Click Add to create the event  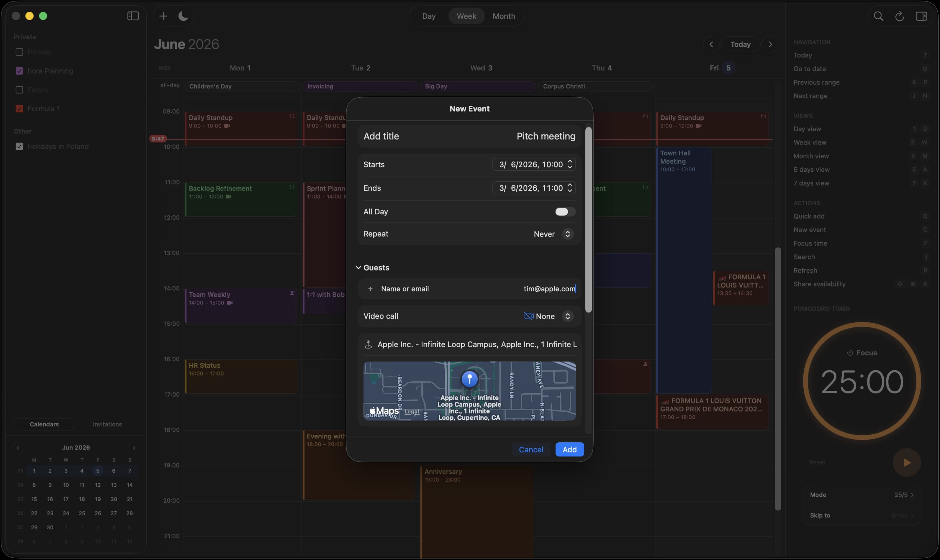point(569,449)
